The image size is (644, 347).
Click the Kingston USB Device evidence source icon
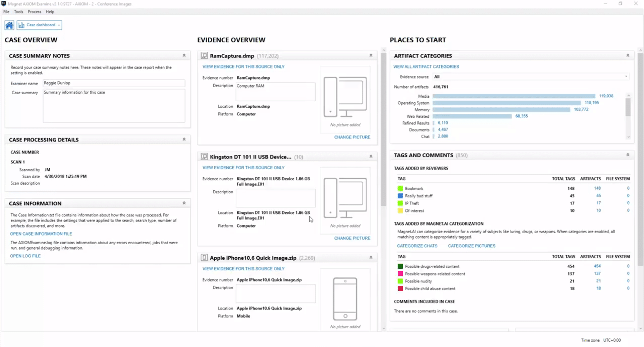point(204,156)
